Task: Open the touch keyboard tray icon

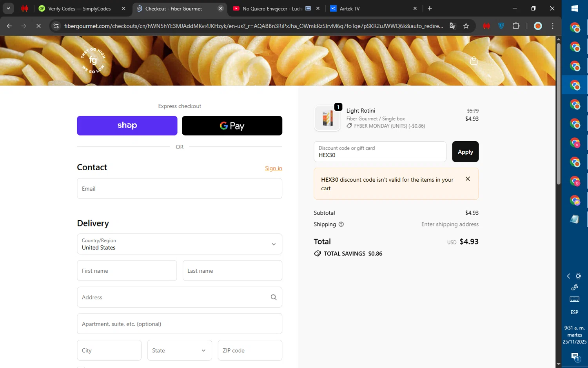Action: [x=575, y=299]
